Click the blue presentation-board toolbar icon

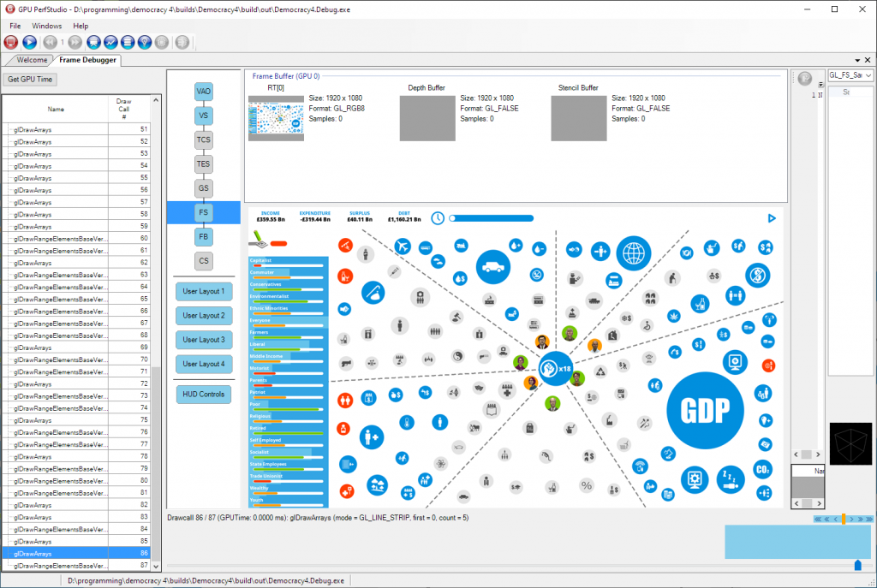[x=93, y=42]
